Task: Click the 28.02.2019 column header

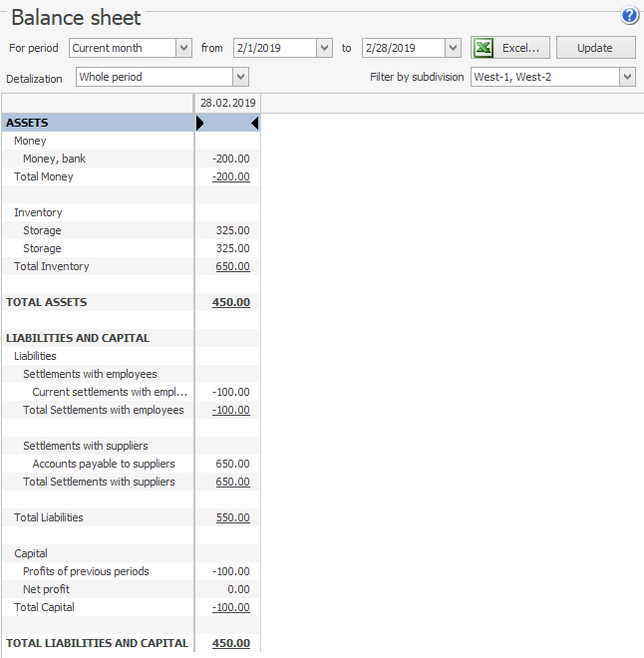Action: pyautogui.click(x=227, y=103)
